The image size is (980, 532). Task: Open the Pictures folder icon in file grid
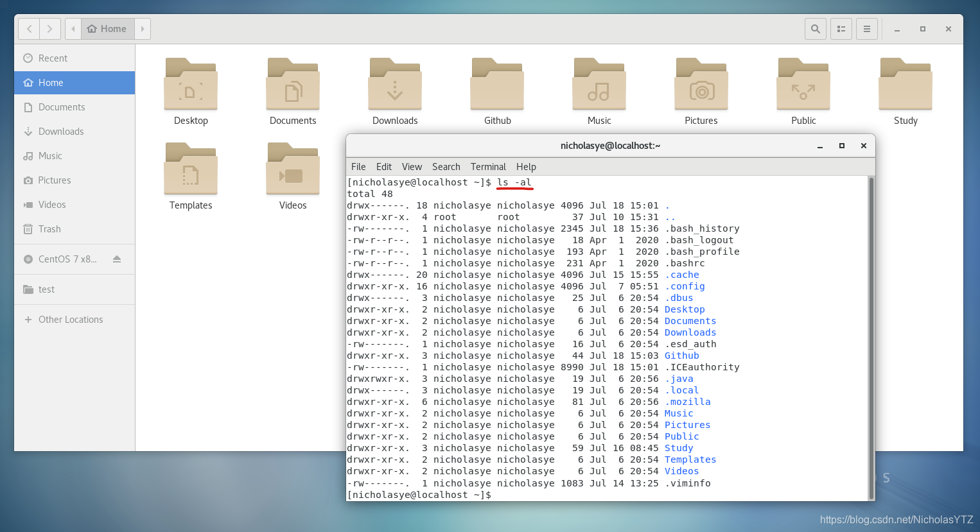[701, 84]
